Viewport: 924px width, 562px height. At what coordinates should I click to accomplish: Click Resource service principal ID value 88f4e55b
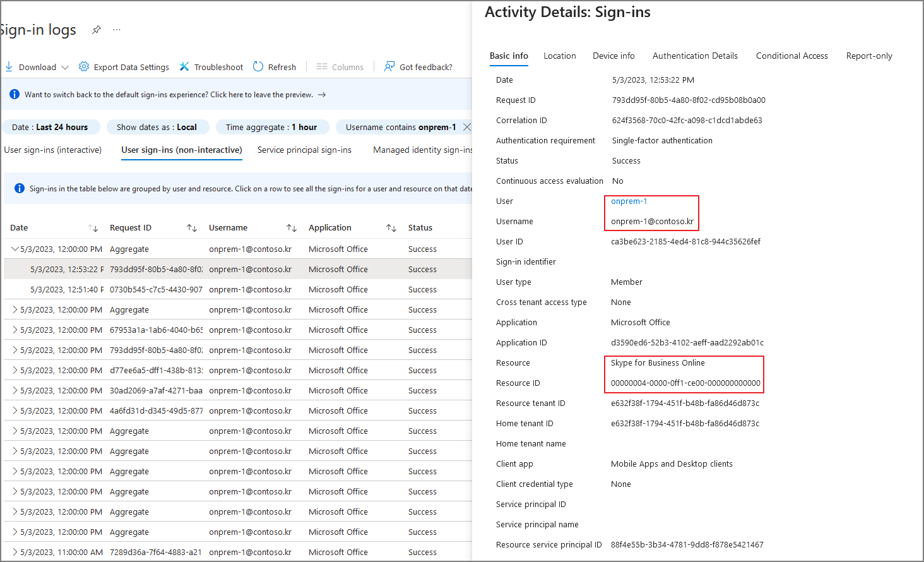pyautogui.click(x=687, y=545)
